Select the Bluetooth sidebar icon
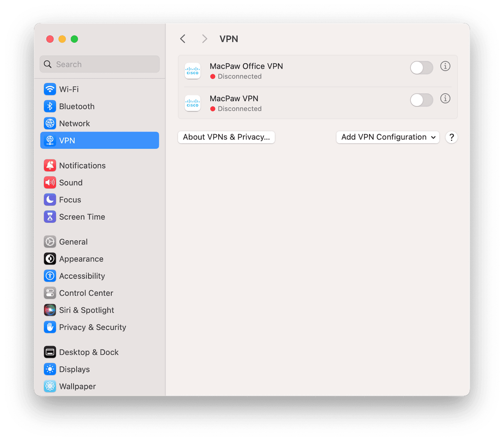504x441 pixels. point(50,106)
